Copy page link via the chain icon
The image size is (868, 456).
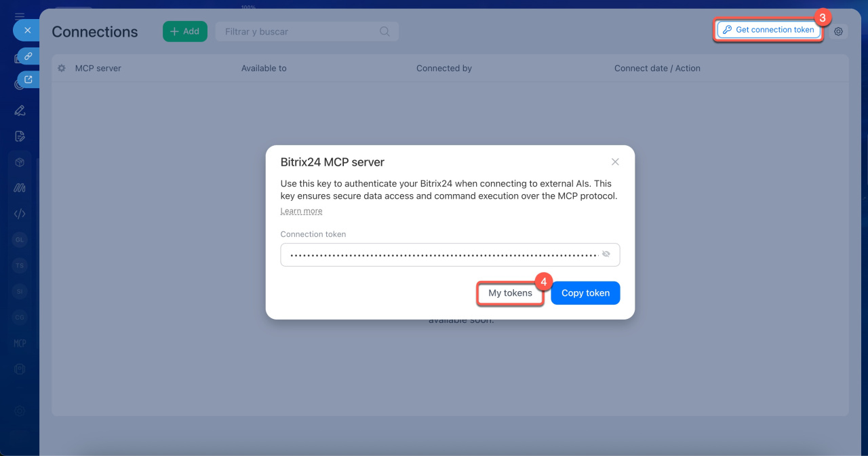click(x=28, y=56)
